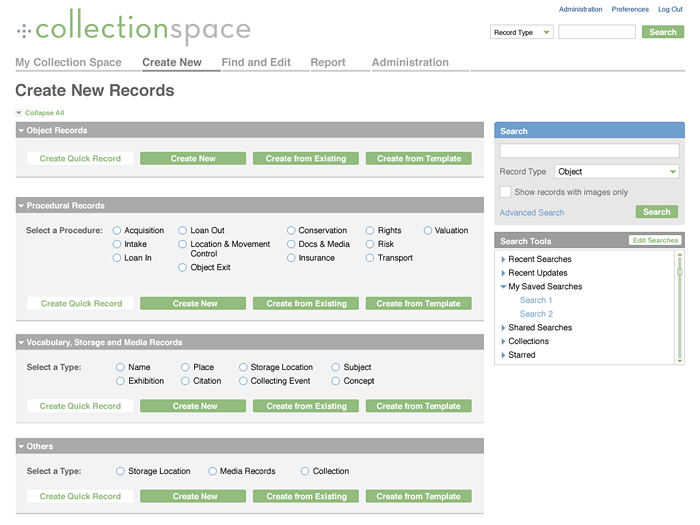Screen dimensions: 700x525
Task: Click Create Quick Record under Object Records
Action: 80,158
